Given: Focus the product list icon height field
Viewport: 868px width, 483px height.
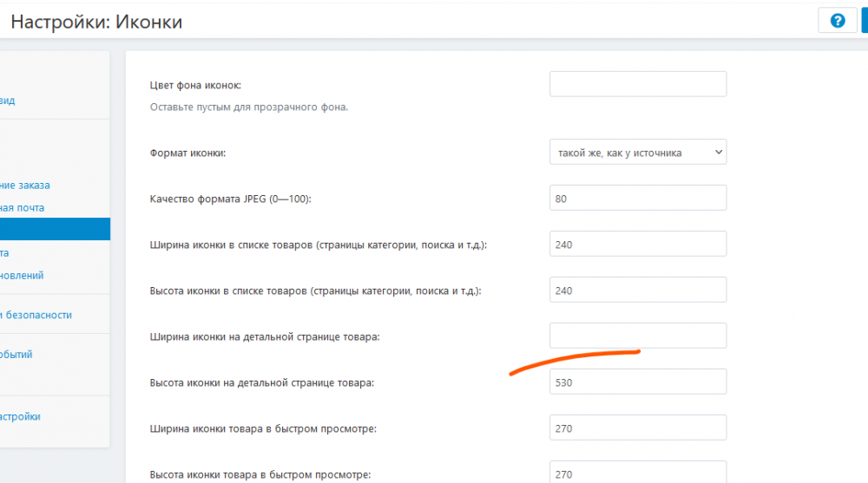Looking at the screenshot, I should (638, 290).
